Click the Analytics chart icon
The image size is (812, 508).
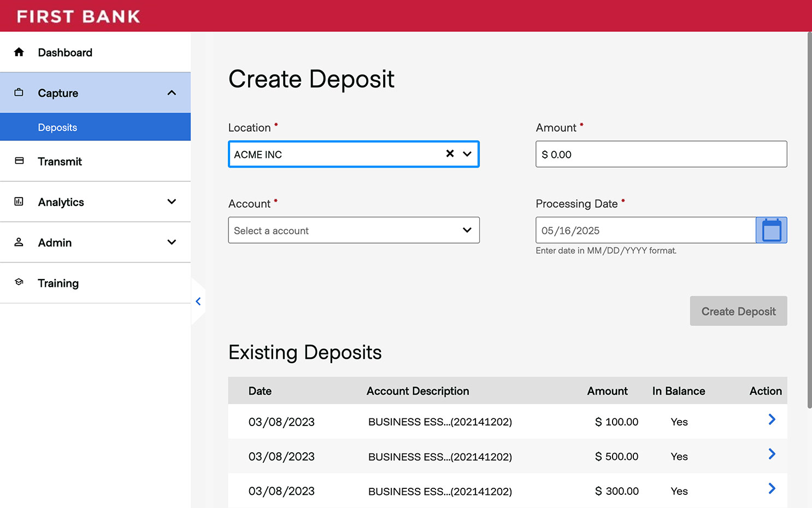[x=19, y=202]
